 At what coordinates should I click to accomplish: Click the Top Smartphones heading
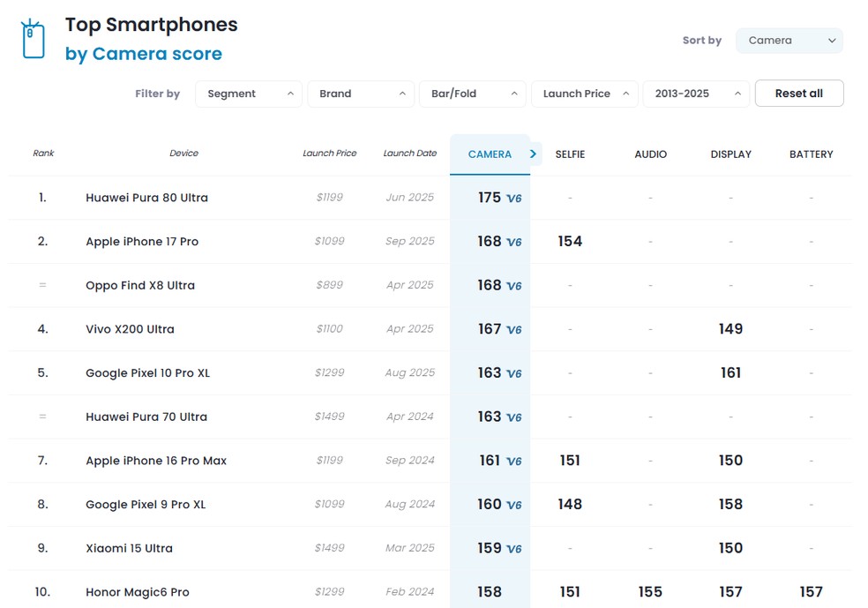pos(151,25)
